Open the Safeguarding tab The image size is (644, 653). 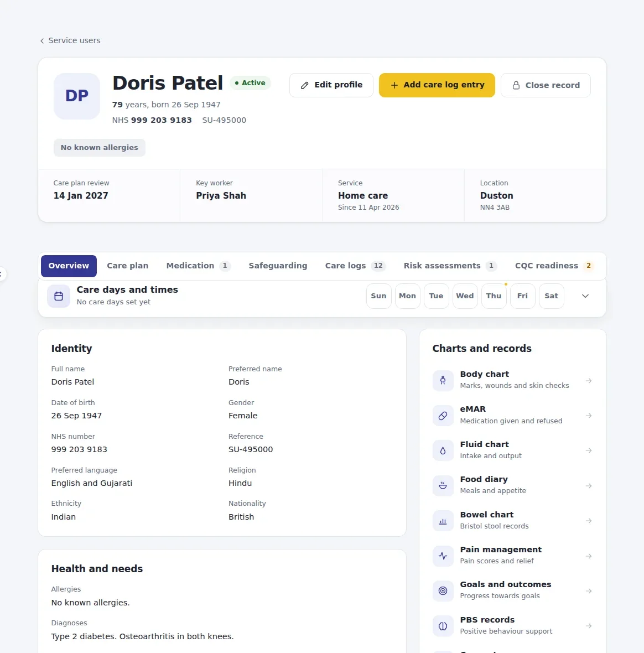(278, 266)
